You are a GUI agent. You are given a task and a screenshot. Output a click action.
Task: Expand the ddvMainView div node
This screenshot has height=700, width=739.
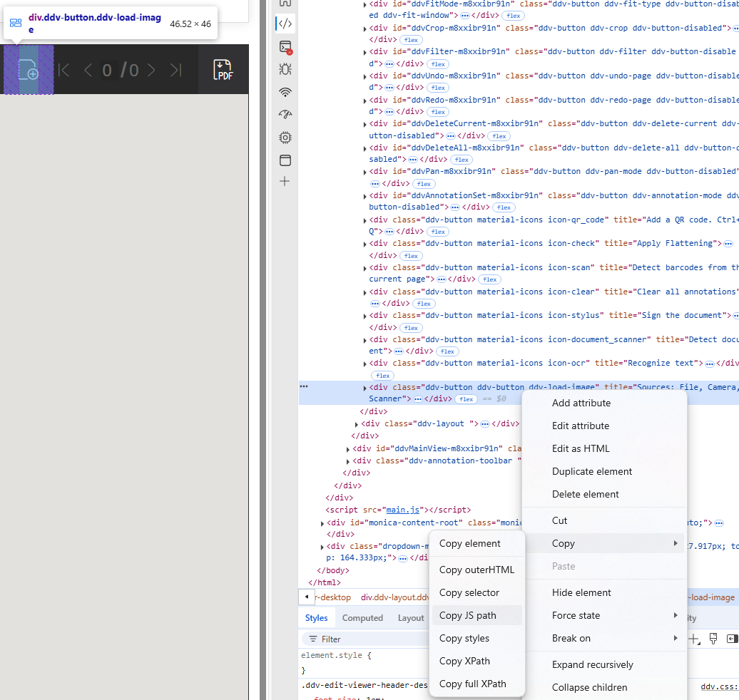tap(348, 449)
